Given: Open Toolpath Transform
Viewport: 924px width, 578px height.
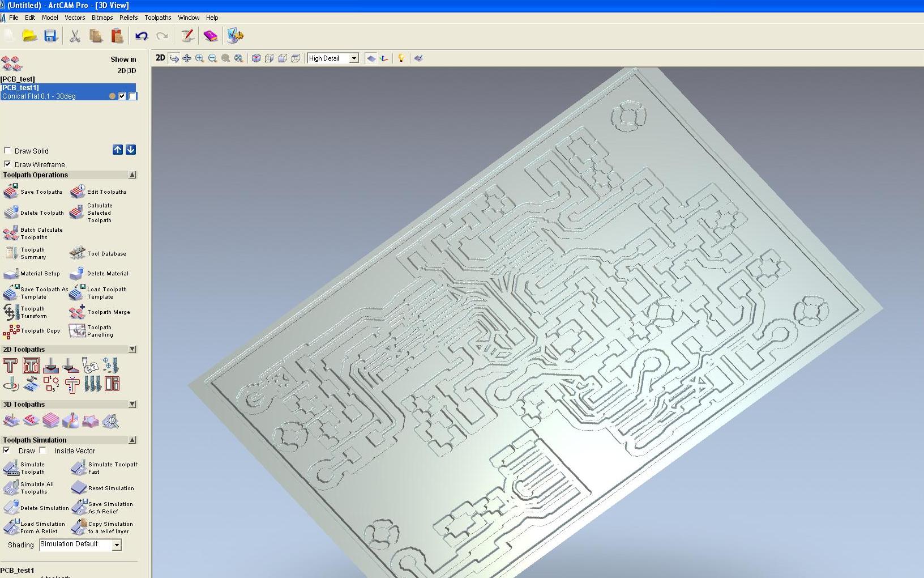Looking at the screenshot, I should point(25,312).
